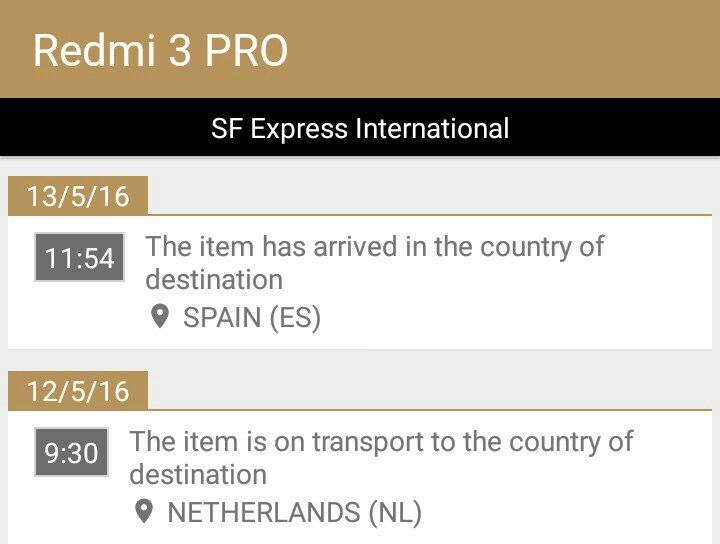Click the gold divider line under 13/5/16

pos(429,214)
